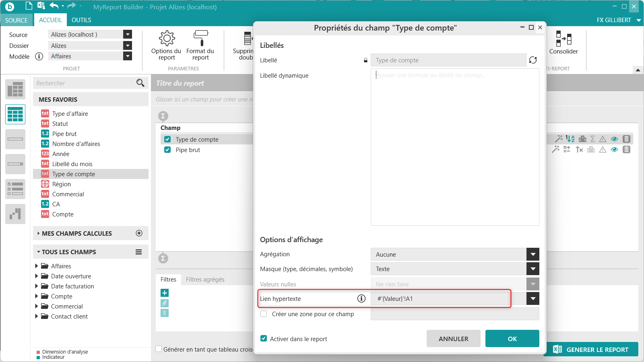Switch to Filtres agrégés tab
Screen dimensions: 644x362
click(205, 280)
